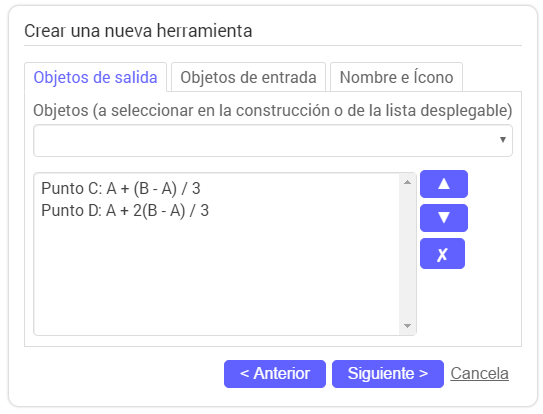Image resolution: width=543 pixels, height=414 pixels.
Task: Click the list scrollbar's down arrow
Action: pyautogui.click(x=408, y=326)
